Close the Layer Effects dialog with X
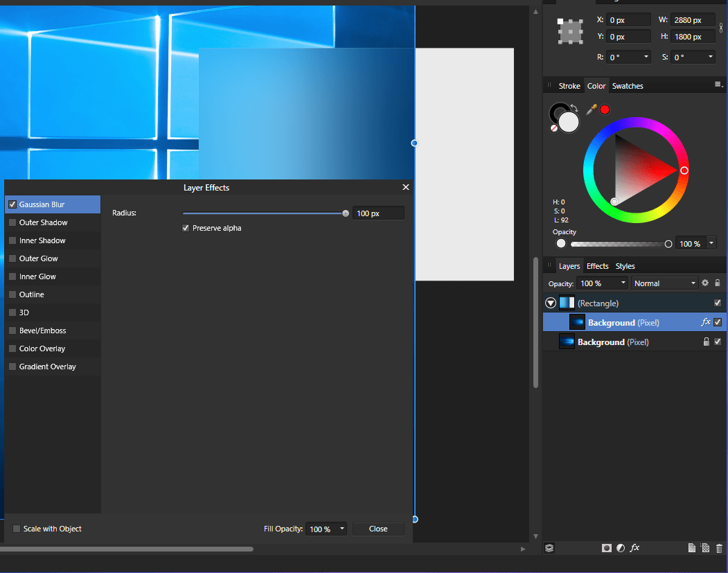Image resolution: width=728 pixels, height=573 pixels. pos(406,187)
